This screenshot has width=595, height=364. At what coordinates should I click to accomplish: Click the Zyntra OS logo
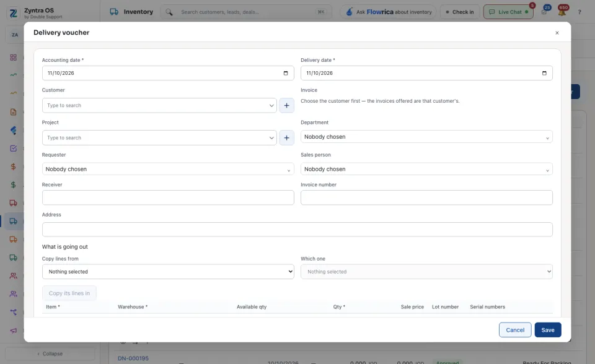pyautogui.click(x=13, y=13)
